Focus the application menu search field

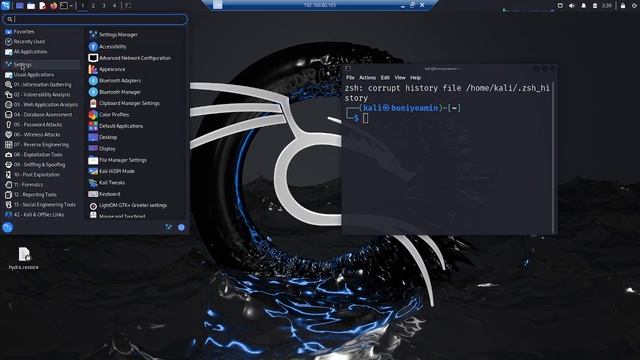[x=95, y=19]
